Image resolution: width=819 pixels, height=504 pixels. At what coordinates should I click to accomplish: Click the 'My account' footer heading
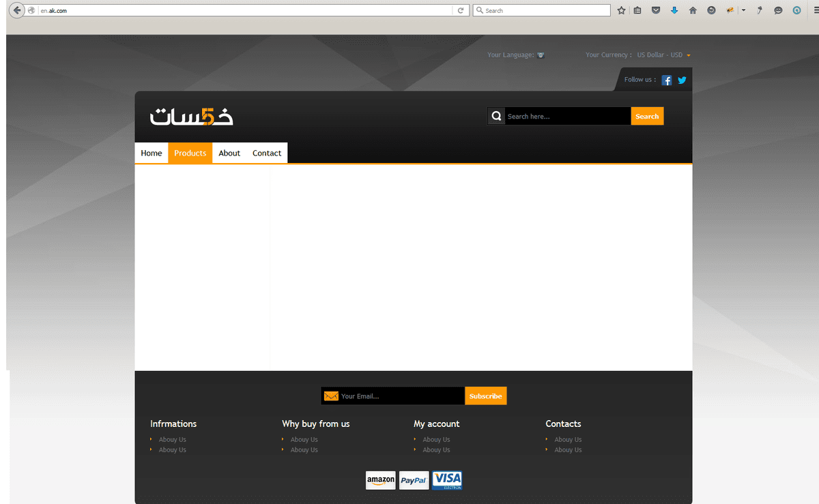coord(437,424)
